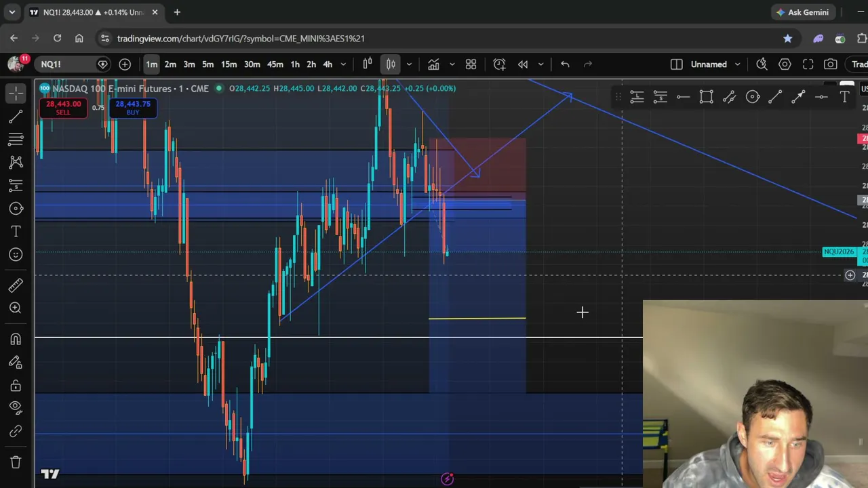Image resolution: width=868 pixels, height=488 pixels.
Task: Select the crosshair cursor tool
Action: pyautogui.click(x=16, y=94)
